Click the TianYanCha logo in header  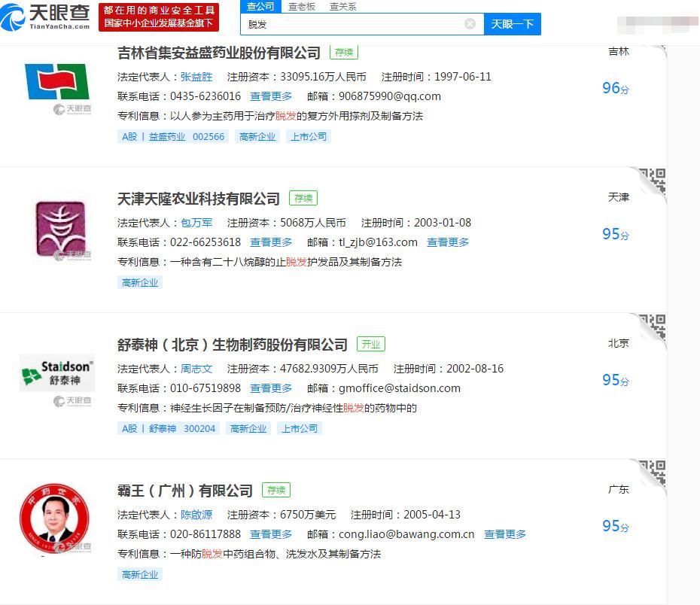pos(47,17)
